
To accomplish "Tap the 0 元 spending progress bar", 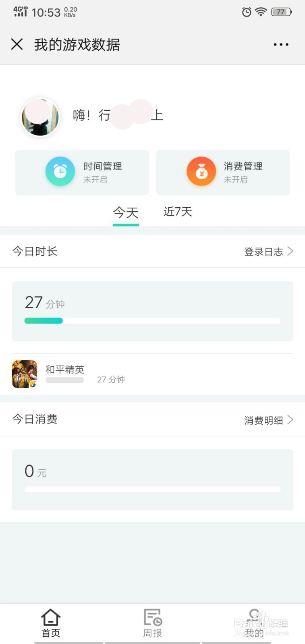I will click(152, 489).
